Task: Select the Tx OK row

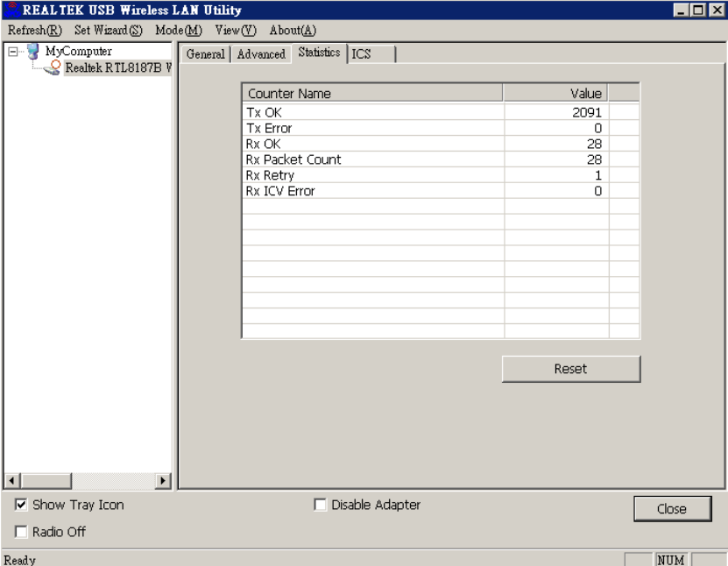Action: click(441, 112)
